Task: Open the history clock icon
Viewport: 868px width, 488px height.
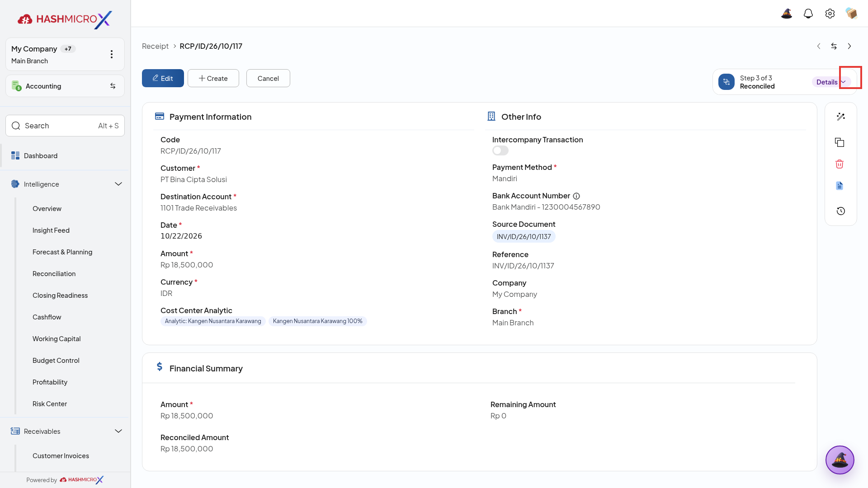Action: click(x=841, y=211)
